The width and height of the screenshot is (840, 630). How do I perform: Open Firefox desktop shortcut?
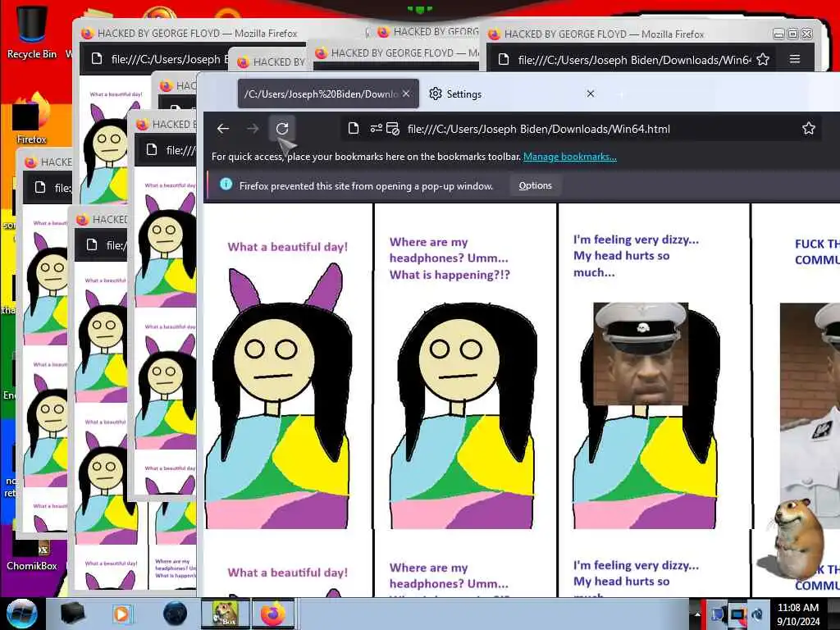coord(31,118)
